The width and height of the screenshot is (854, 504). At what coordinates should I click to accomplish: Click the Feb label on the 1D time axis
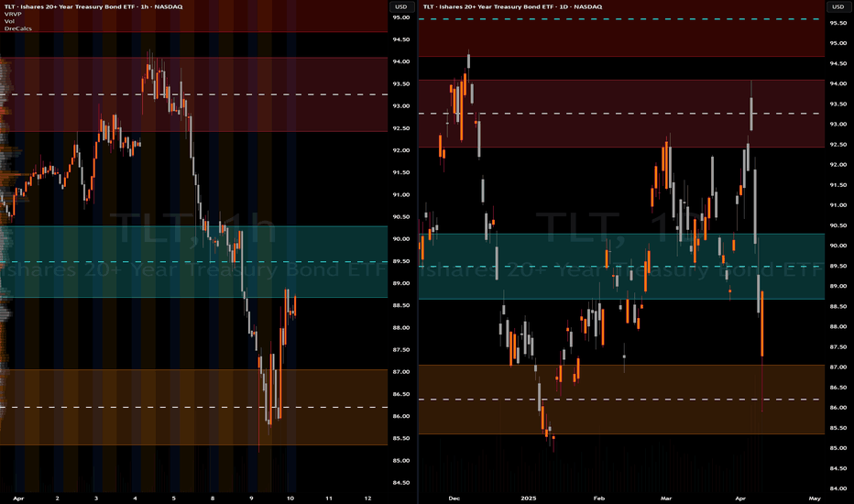tap(599, 498)
